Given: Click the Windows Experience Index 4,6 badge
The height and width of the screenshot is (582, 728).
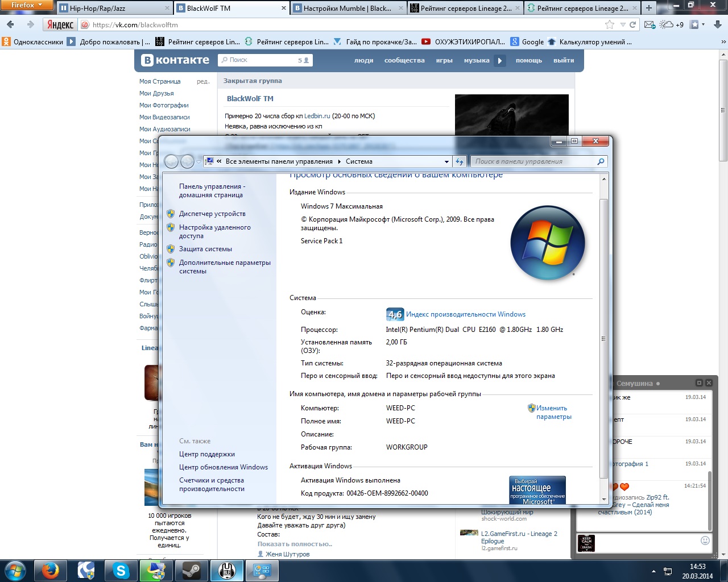Looking at the screenshot, I should [395, 314].
